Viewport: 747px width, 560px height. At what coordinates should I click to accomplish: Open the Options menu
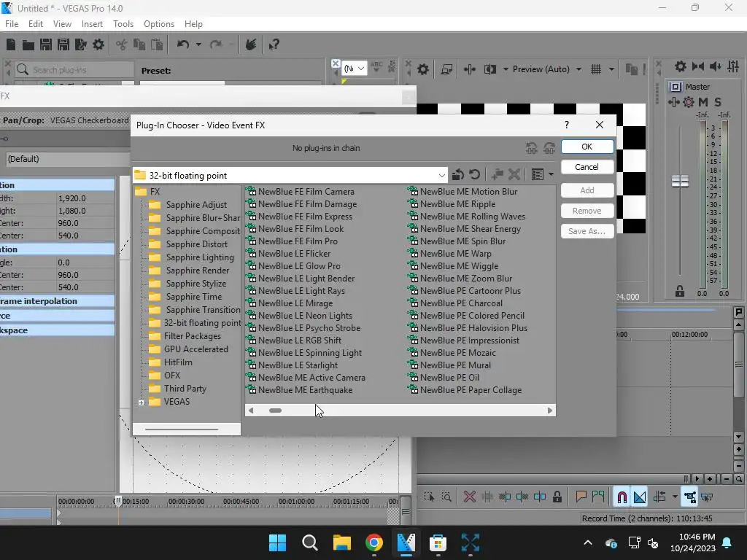[159, 24]
